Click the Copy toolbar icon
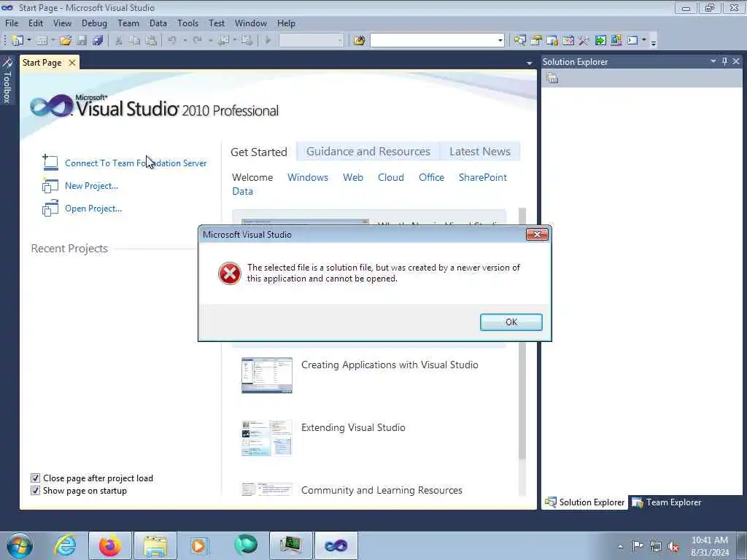 click(x=135, y=41)
